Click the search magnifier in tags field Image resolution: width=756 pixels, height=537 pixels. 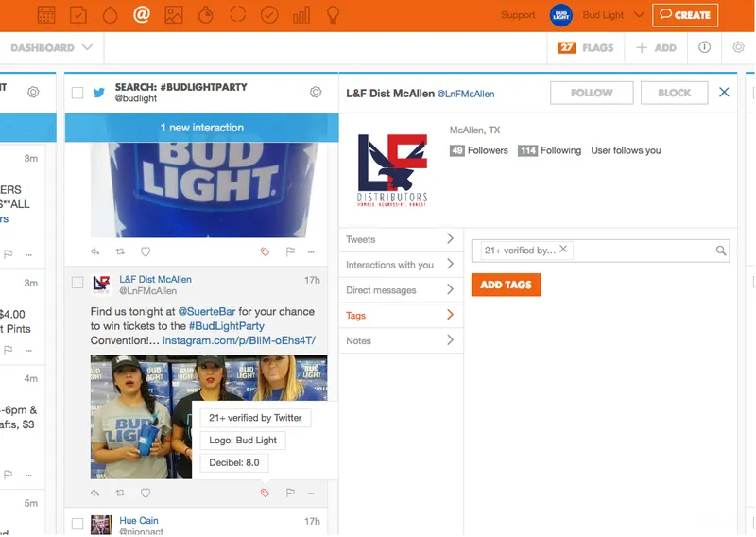tap(721, 251)
